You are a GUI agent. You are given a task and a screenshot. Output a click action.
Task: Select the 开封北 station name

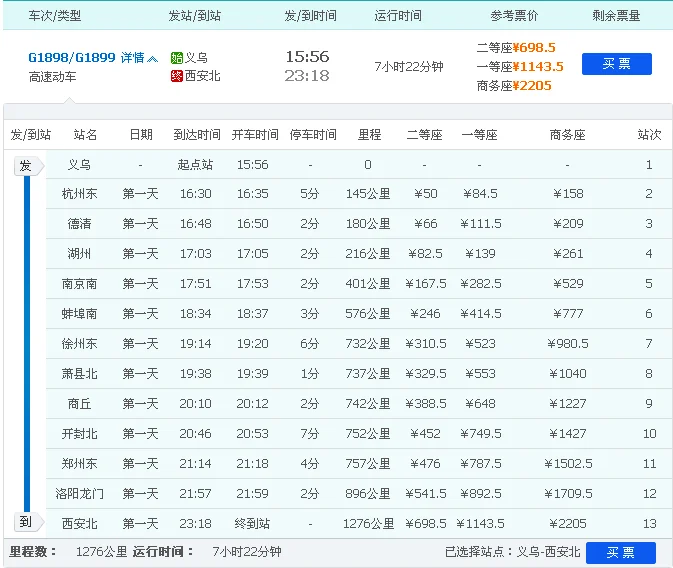click(x=79, y=434)
